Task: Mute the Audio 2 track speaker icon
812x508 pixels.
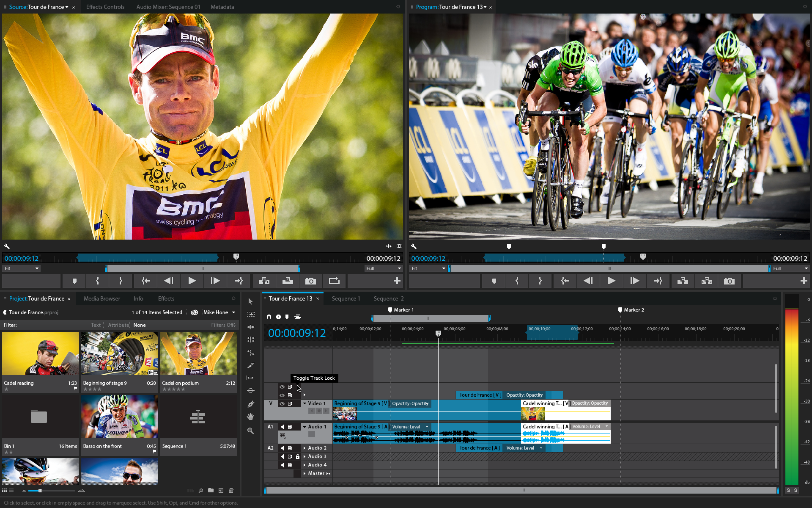Action: point(282,448)
